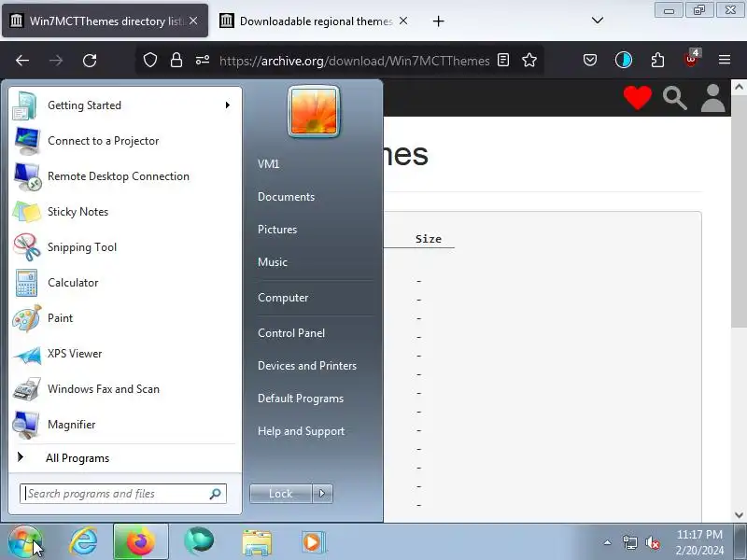Switch to Downloadable regional themes tab

(315, 21)
